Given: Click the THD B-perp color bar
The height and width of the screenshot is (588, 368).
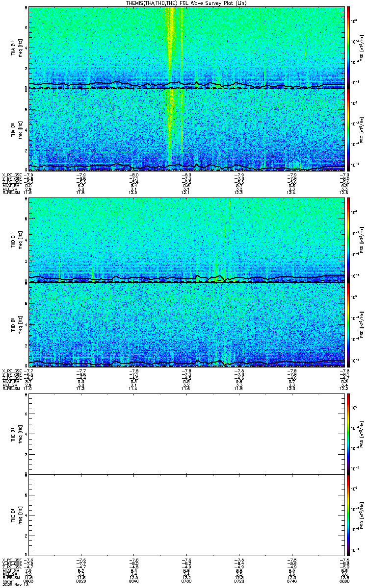Looking at the screenshot, I should (348, 239).
